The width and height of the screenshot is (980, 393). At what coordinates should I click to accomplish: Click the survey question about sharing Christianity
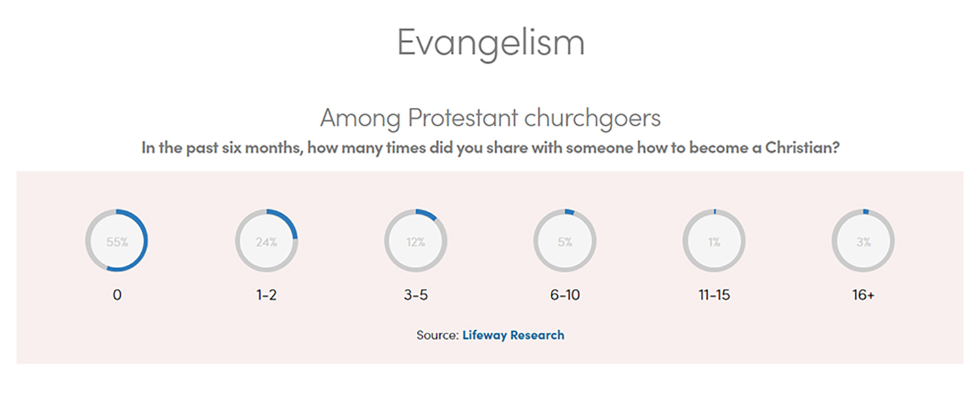[491, 147]
